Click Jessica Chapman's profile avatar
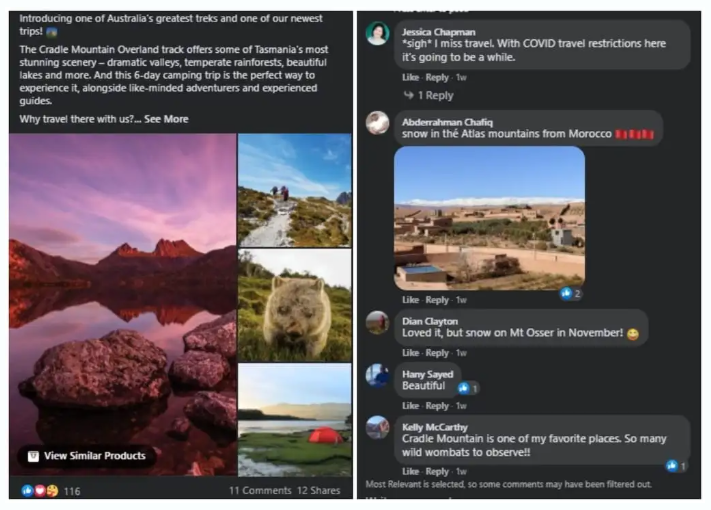This screenshot has height=510, width=711. click(377, 34)
